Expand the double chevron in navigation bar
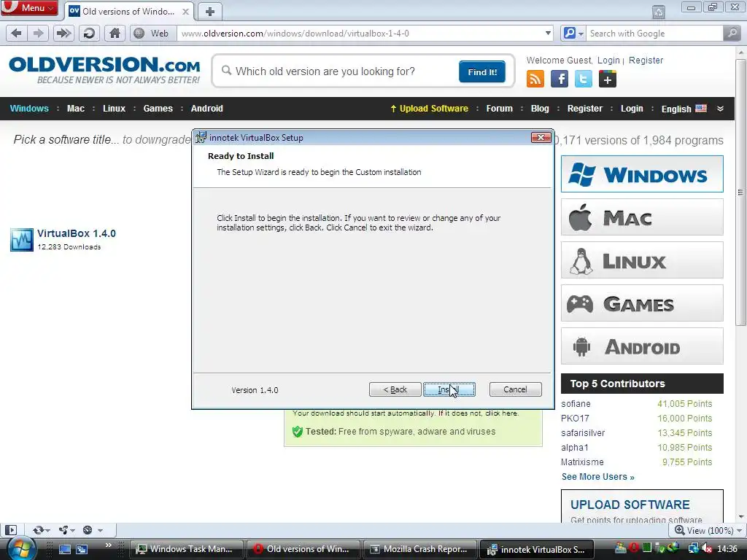Image resolution: width=747 pixels, height=560 pixels. point(720,109)
